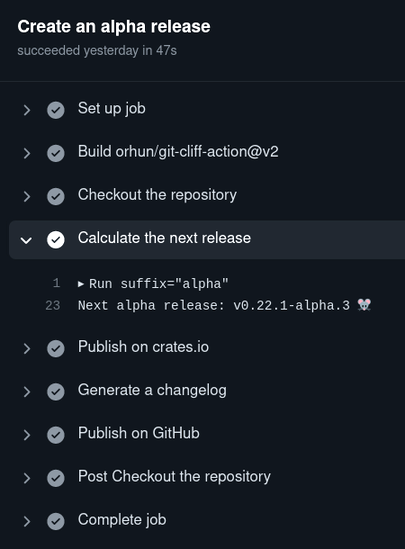Expand the Set up job step chevron
Screen dimensions: 405x549
pyautogui.click(x=27, y=110)
